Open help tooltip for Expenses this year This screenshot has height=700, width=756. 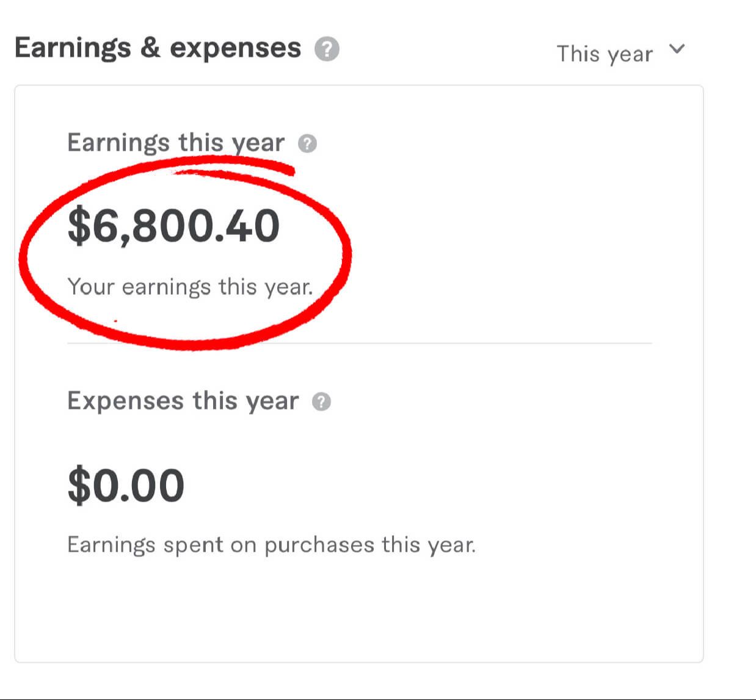[321, 402]
